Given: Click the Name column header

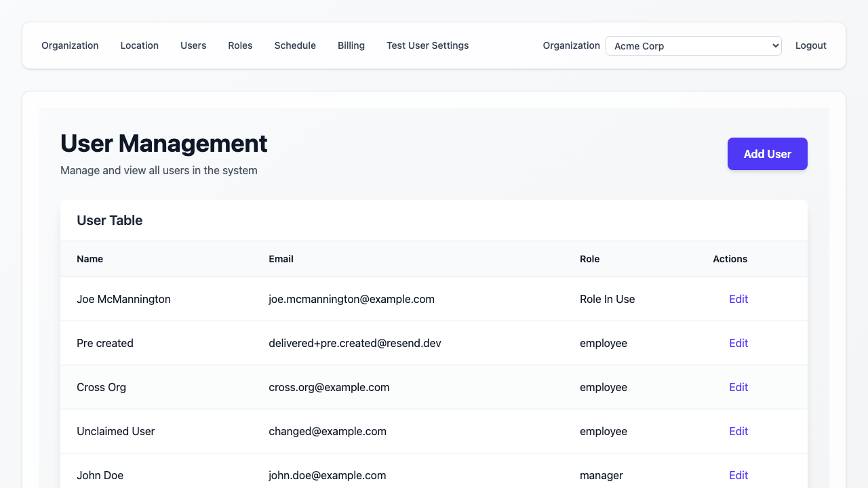Looking at the screenshot, I should 90,259.
